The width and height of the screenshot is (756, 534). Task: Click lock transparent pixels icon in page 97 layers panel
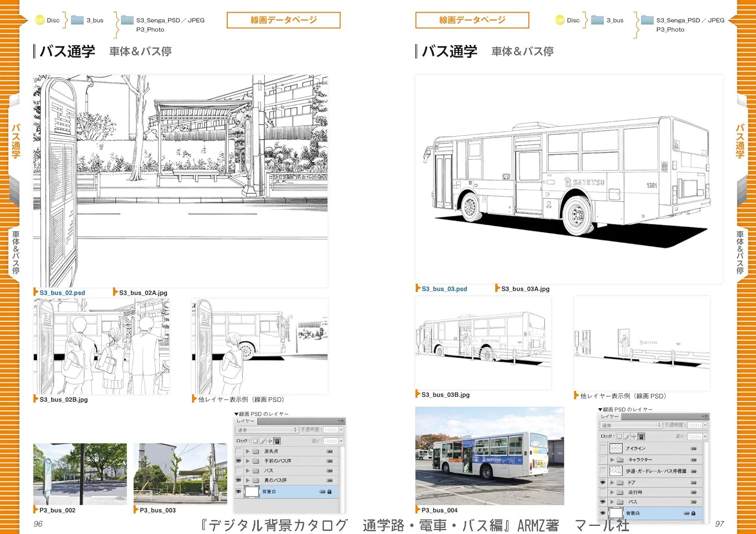click(x=619, y=437)
